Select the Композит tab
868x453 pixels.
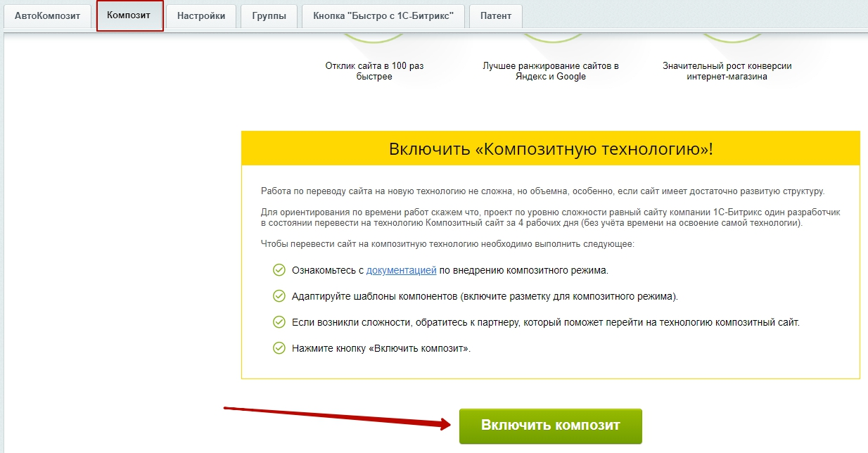click(129, 15)
